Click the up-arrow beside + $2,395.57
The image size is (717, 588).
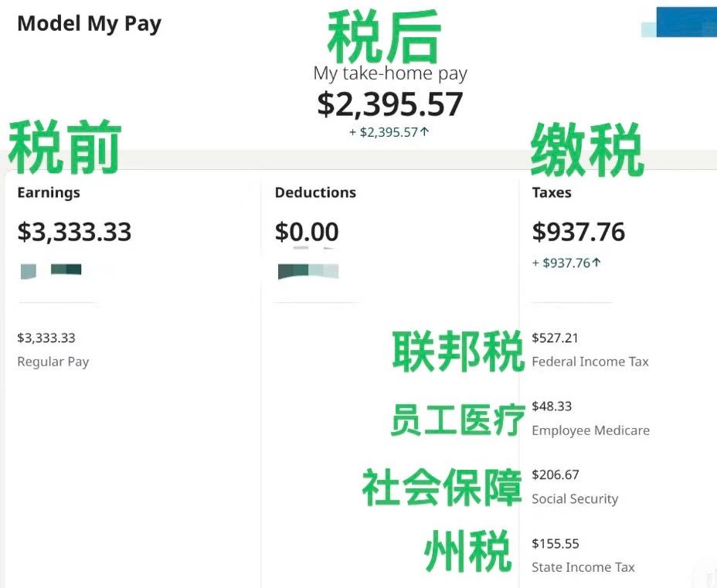tap(425, 132)
